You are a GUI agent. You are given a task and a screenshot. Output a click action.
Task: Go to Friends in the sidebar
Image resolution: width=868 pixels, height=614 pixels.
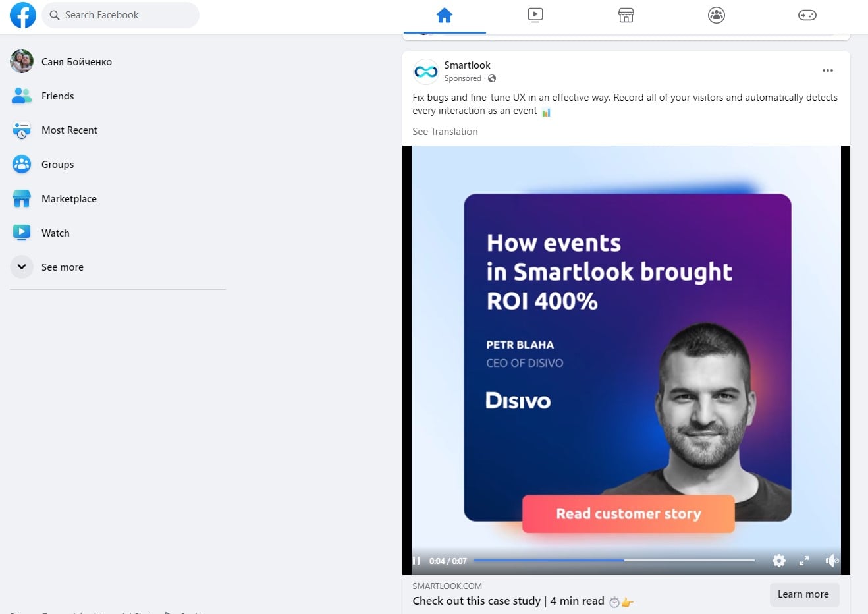58,96
